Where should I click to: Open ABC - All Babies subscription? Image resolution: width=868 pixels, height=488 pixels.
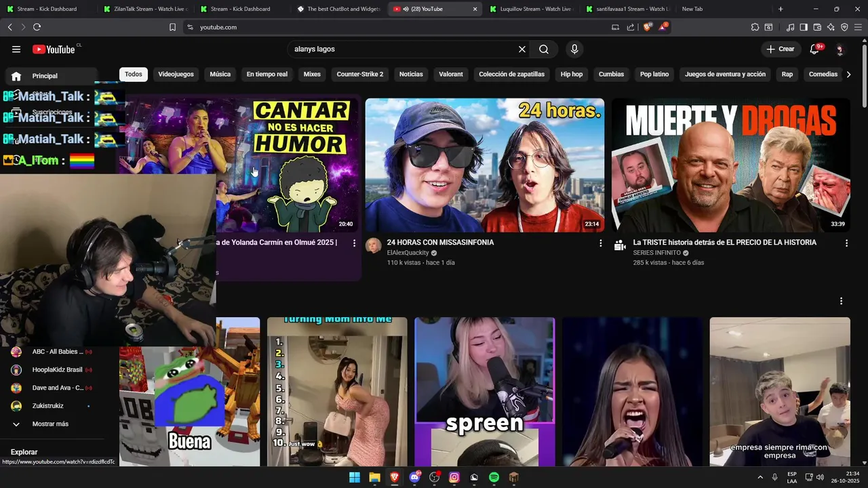(x=51, y=352)
